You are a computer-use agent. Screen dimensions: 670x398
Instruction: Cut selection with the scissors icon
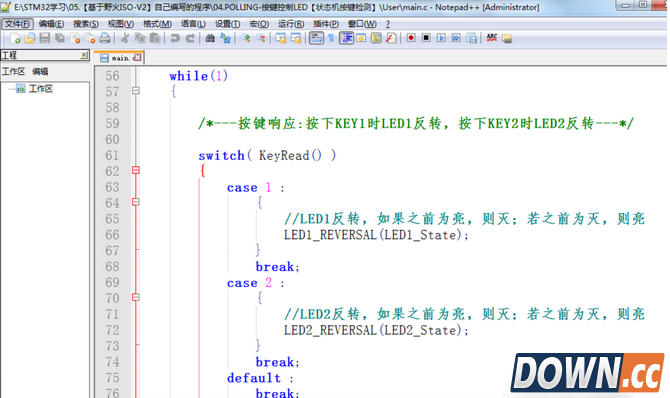click(124, 38)
